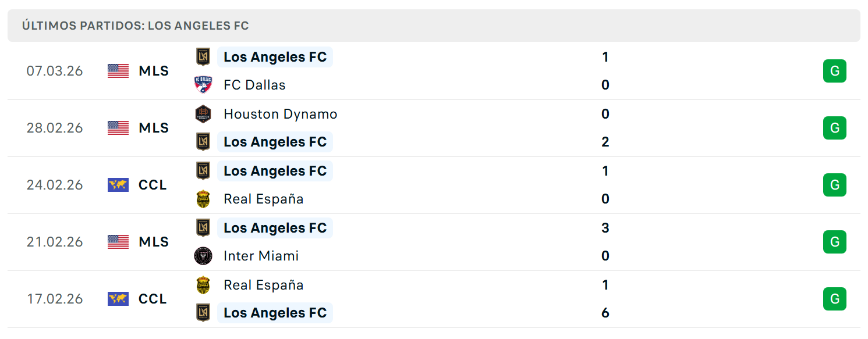Click green G badge for Houston Dynamo match
The height and width of the screenshot is (339, 868).
tap(834, 128)
